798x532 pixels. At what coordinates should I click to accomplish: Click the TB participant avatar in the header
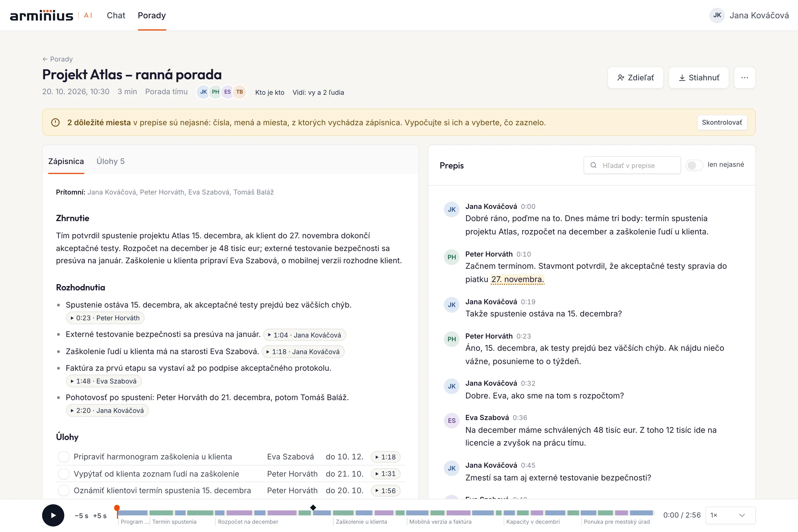click(x=239, y=92)
